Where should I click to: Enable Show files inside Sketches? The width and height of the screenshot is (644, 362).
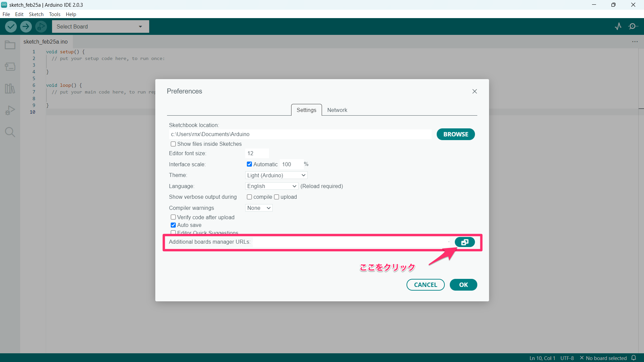pyautogui.click(x=173, y=144)
